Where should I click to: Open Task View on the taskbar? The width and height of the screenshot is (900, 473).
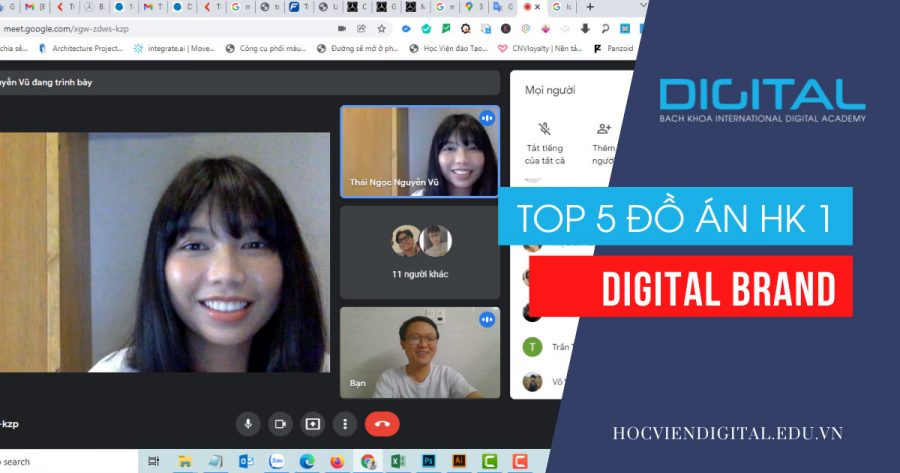pyautogui.click(x=154, y=462)
